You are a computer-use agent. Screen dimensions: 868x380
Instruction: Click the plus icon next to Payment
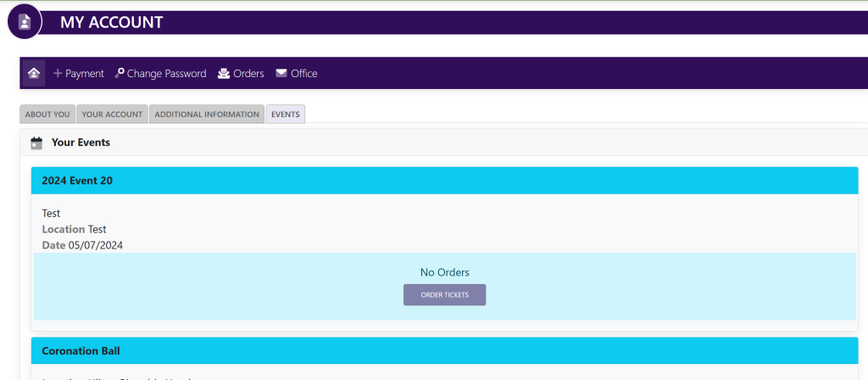58,74
